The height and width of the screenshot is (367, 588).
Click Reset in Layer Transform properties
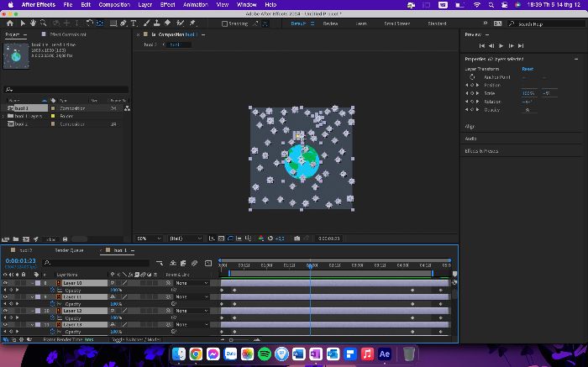click(x=528, y=69)
